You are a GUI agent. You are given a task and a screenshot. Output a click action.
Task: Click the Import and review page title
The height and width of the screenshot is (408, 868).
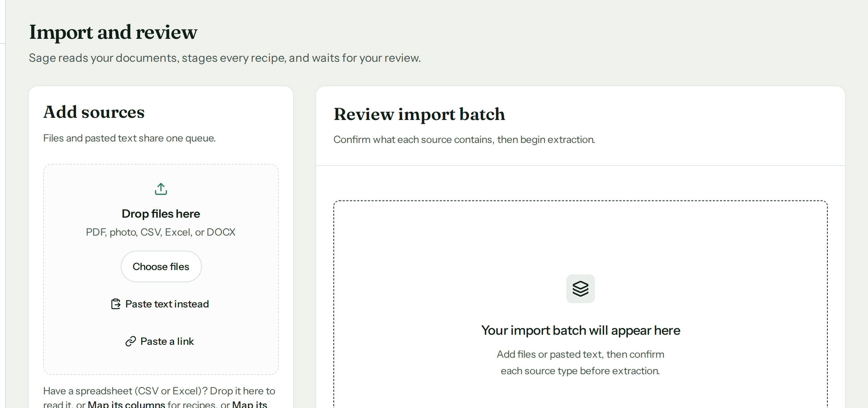113,32
